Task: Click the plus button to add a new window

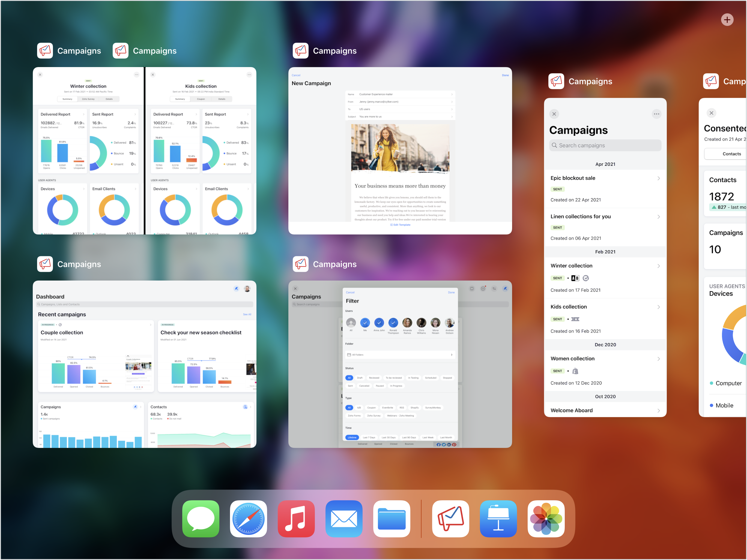Action: [727, 20]
